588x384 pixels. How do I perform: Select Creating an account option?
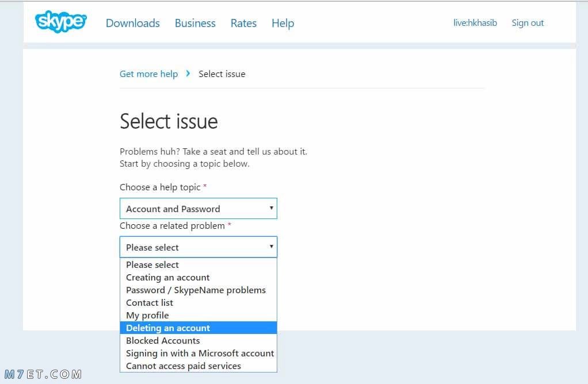(x=198, y=278)
